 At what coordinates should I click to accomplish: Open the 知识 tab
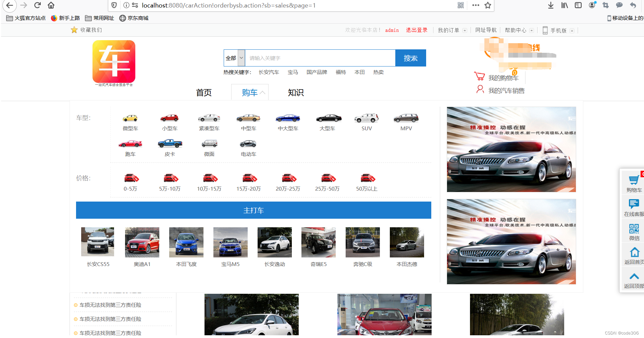click(296, 93)
